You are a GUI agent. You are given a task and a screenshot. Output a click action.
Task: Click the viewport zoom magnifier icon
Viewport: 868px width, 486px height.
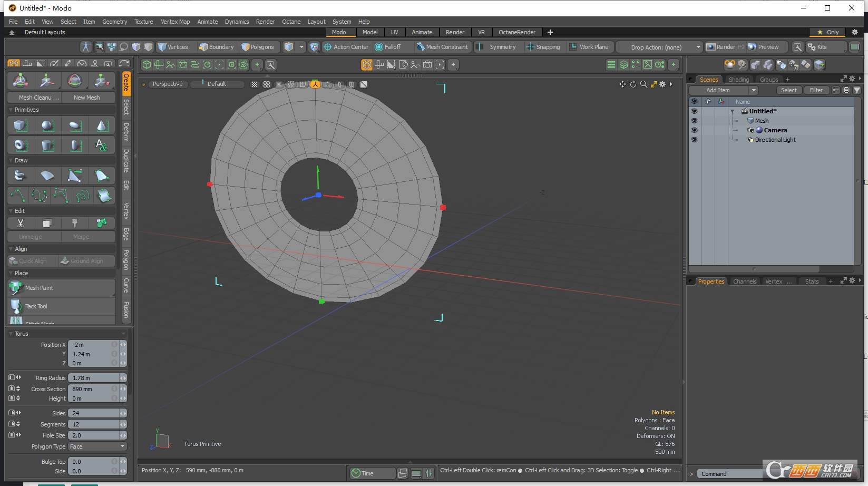(643, 84)
